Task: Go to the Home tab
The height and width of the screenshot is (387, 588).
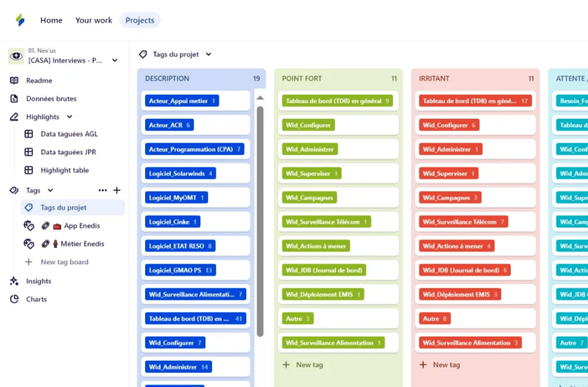Action: coord(51,20)
